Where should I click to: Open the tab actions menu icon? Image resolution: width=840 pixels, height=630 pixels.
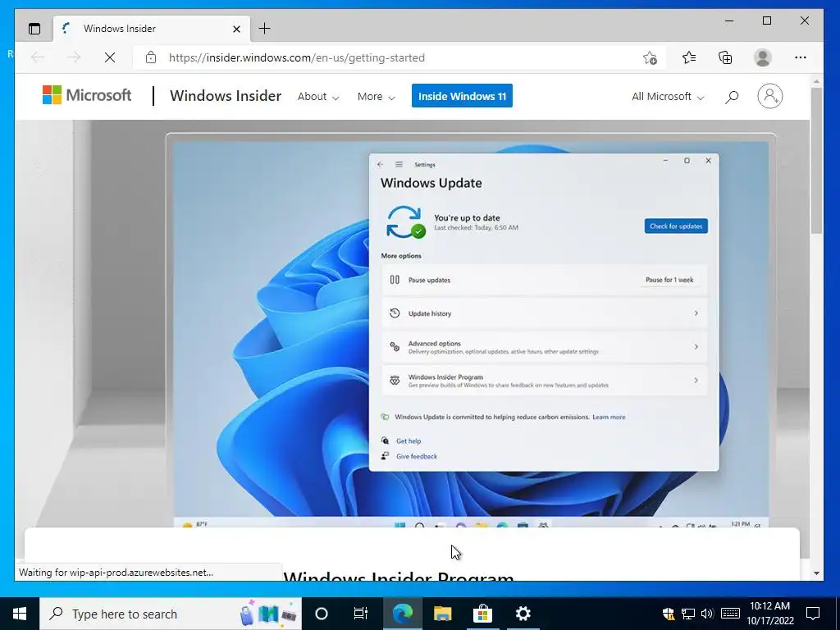click(x=34, y=29)
